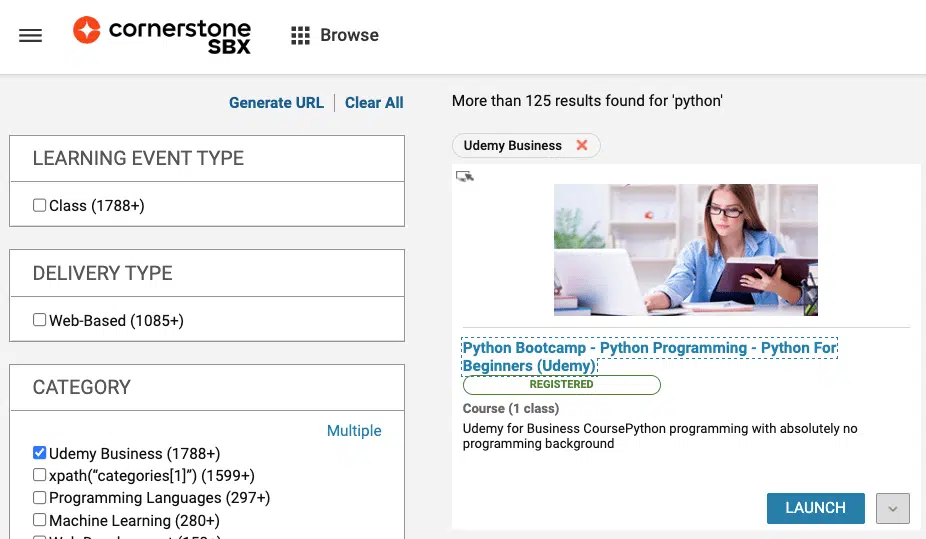Remove the Udemy Business filter chip
This screenshot has width=926, height=539.
[x=582, y=145]
